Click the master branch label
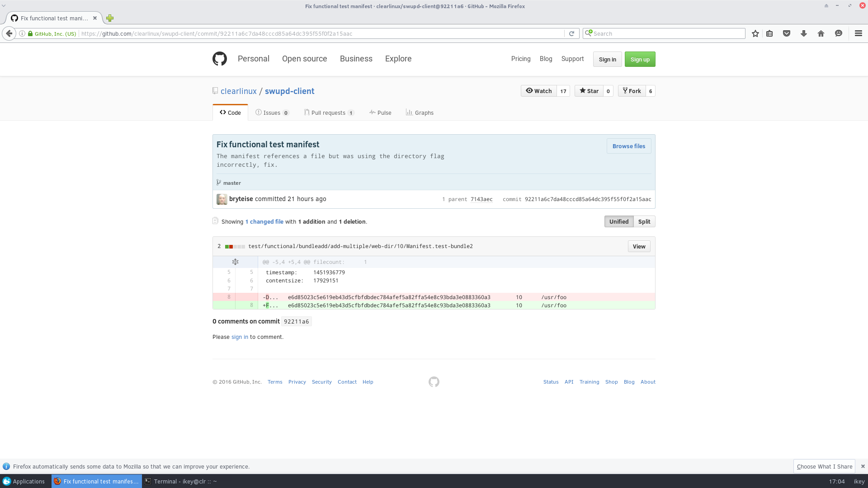The image size is (868, 488). pyautogui.click(x=232, y=183)
